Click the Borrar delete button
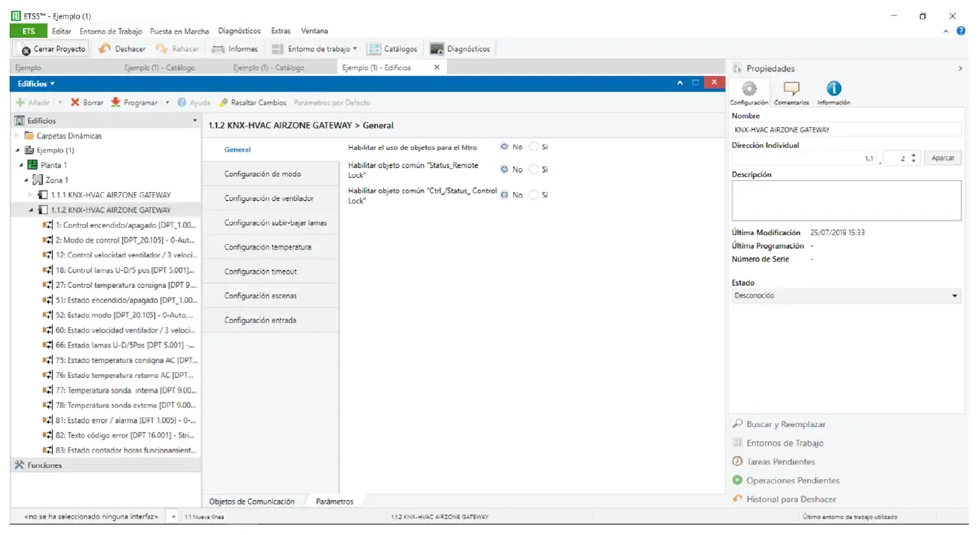Screen dimensions: 980x535 pos(86,103)
